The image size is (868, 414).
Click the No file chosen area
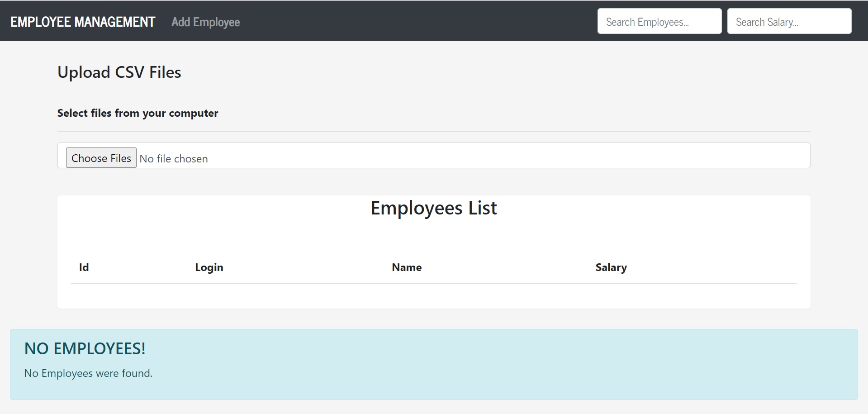174,158
